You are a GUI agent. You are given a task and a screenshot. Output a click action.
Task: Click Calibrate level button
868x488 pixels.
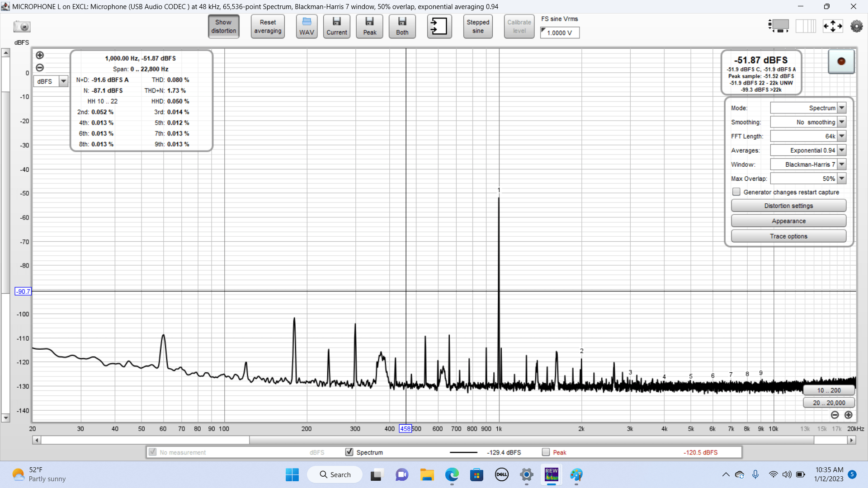519,27
